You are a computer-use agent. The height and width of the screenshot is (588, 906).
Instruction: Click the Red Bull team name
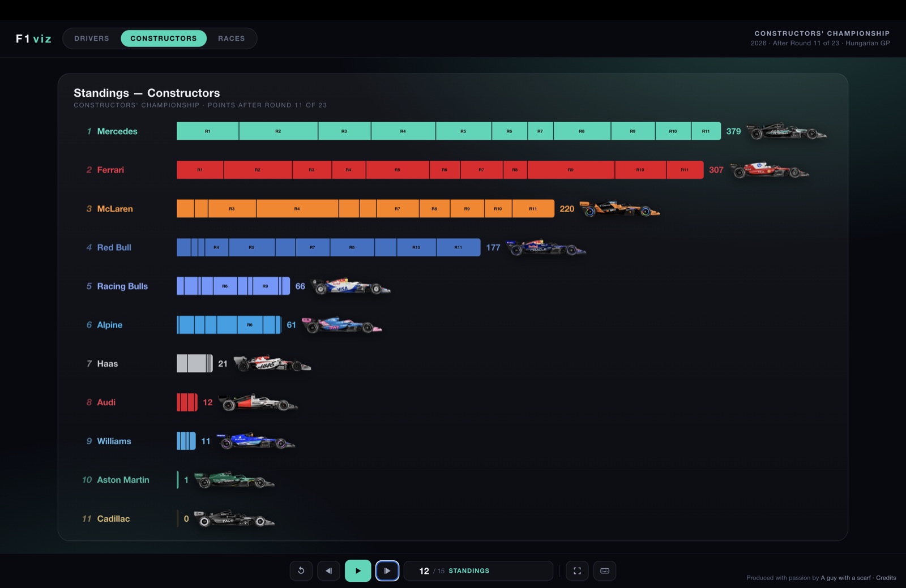click(x=114, y=247)
